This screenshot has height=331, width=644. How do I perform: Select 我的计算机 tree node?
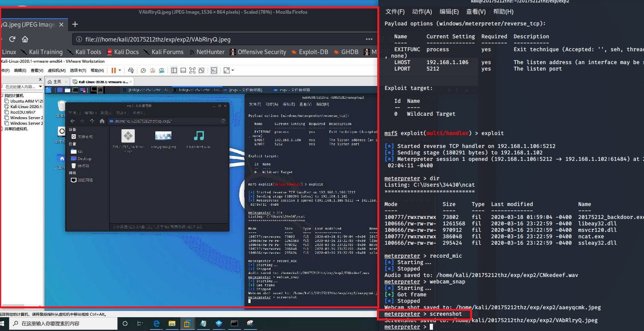tap(14, 96)
